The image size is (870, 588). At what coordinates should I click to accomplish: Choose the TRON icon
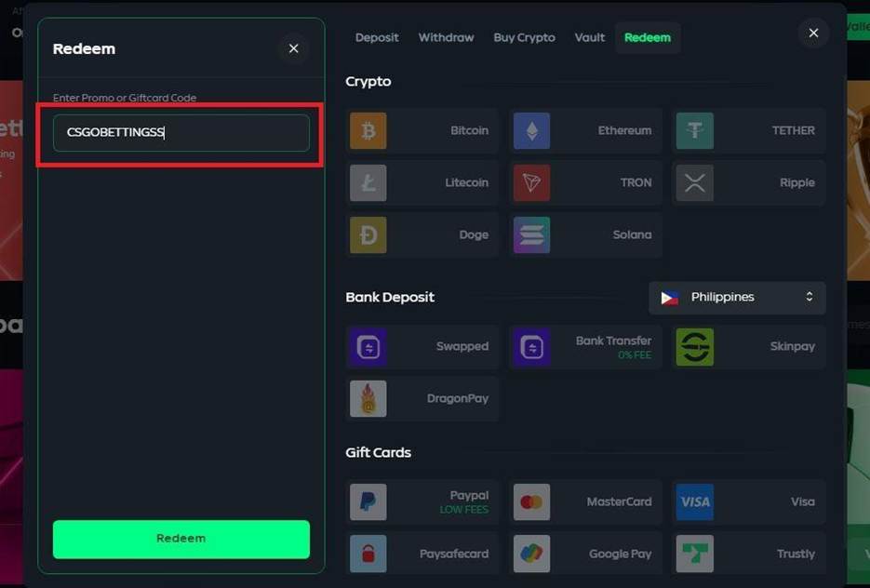[x=531, y=183]
